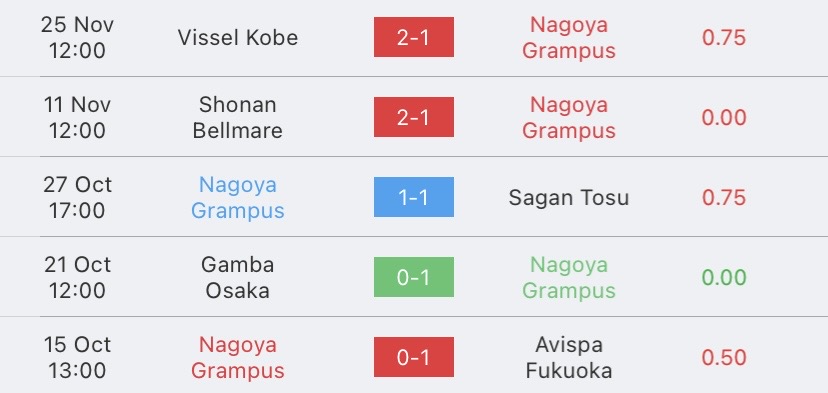This screenshot has width=828, height=393.
Task: Open Gamba Osaka team page
Action: [238, 277]
